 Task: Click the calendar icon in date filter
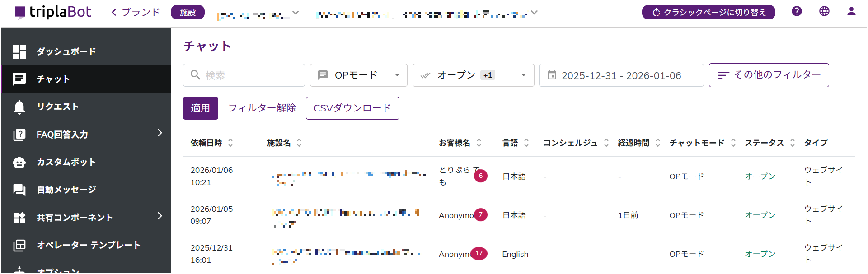552,75
